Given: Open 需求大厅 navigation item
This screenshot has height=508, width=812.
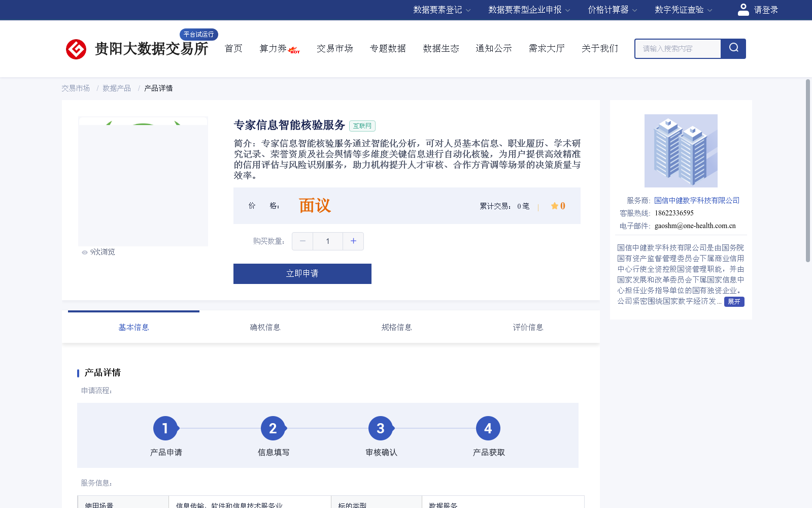Looking at the screenshot, I should coord(547,48).
